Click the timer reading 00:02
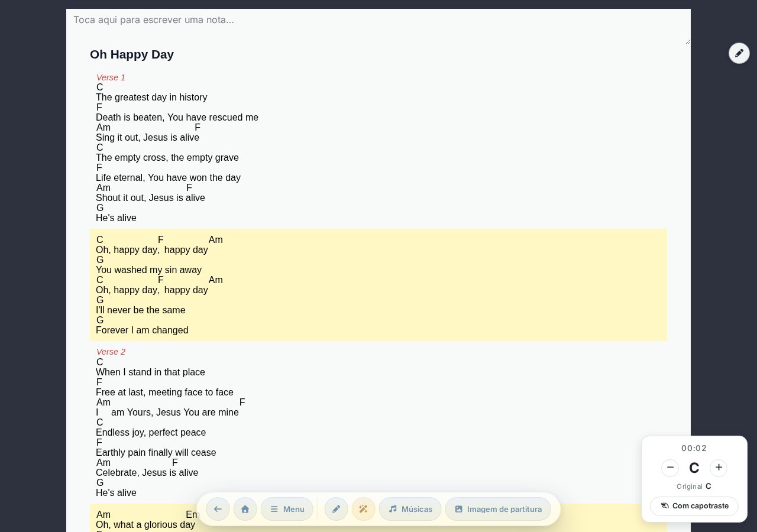Screen dimensions: 757x532 point(694,448)
